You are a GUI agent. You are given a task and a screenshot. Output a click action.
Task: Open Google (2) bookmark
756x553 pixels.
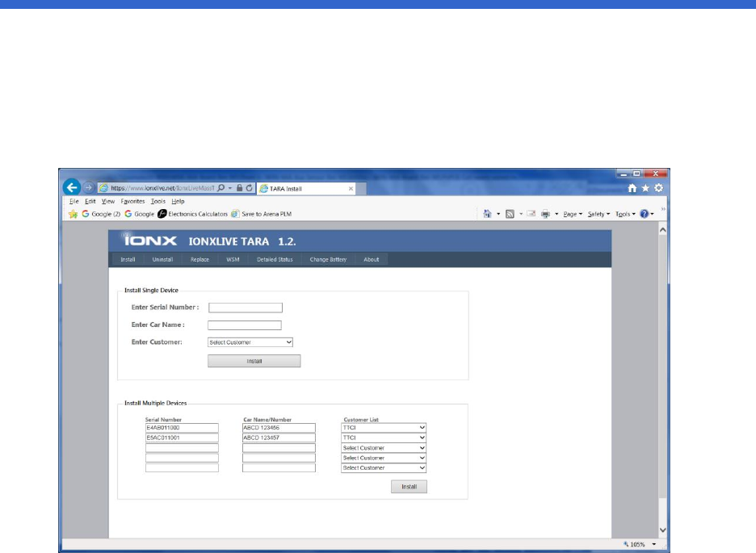[101, 214]
